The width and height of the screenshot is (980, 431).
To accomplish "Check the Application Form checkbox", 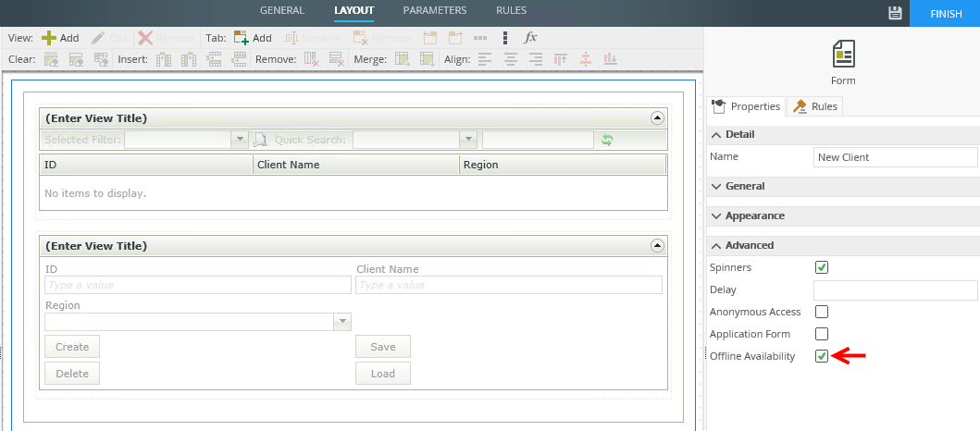I will point(821,334).
